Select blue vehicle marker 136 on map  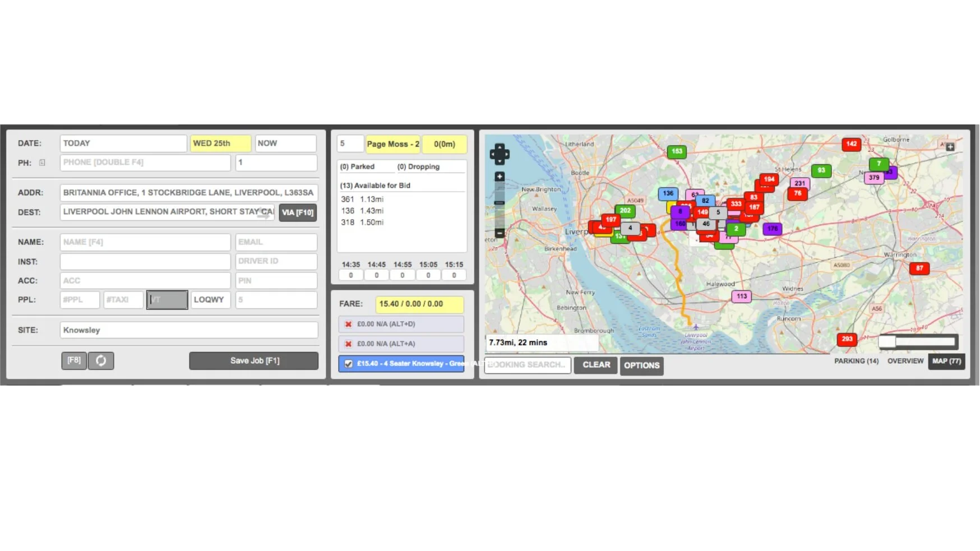point(668,193)
